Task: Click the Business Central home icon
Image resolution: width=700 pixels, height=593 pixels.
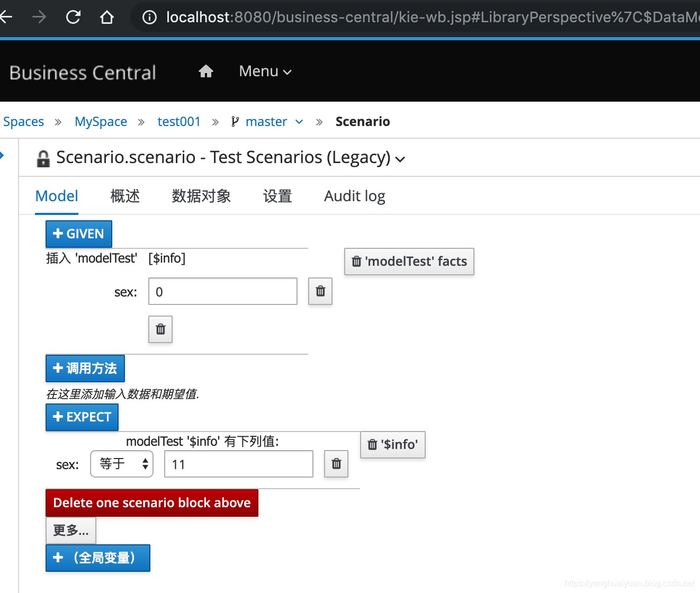Action: coord(206,71)
